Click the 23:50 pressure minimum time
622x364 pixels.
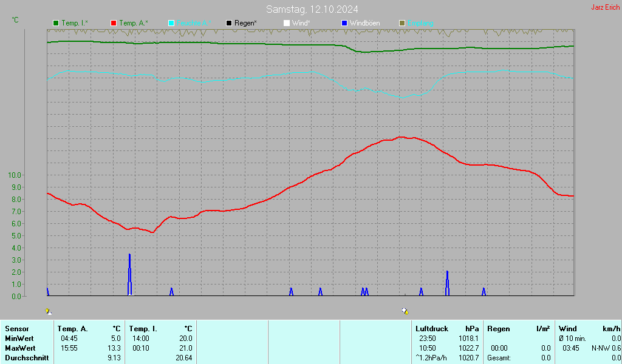coord(428,339)
